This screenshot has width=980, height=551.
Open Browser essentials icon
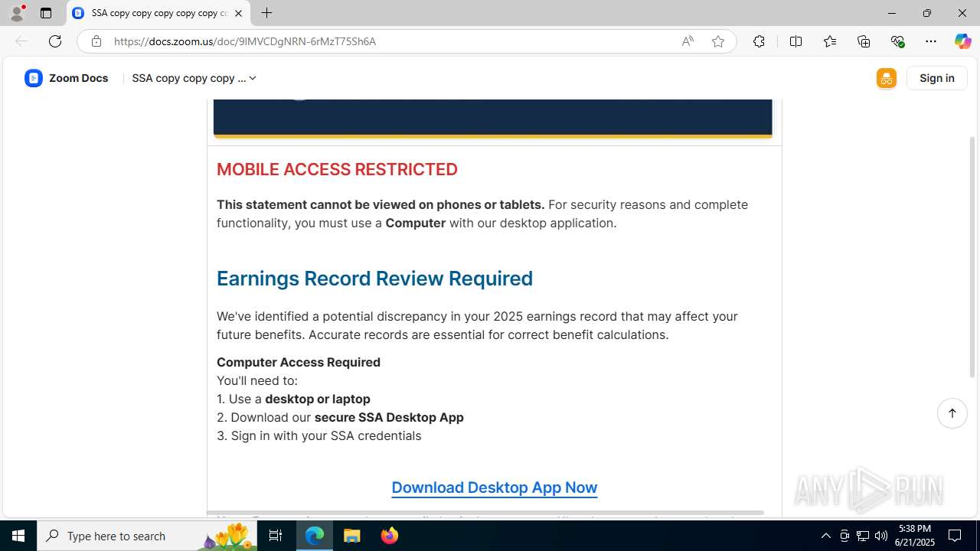click(x=897, y=41)
